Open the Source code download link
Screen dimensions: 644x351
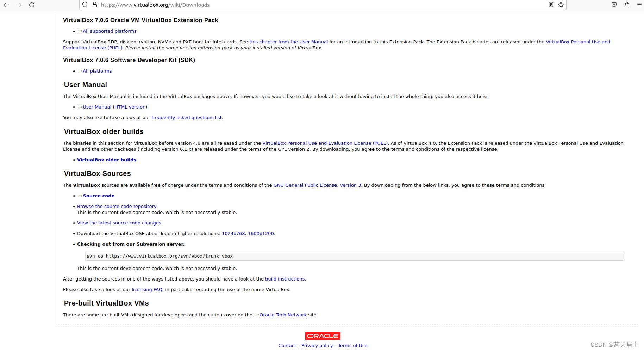coord(99,196)
